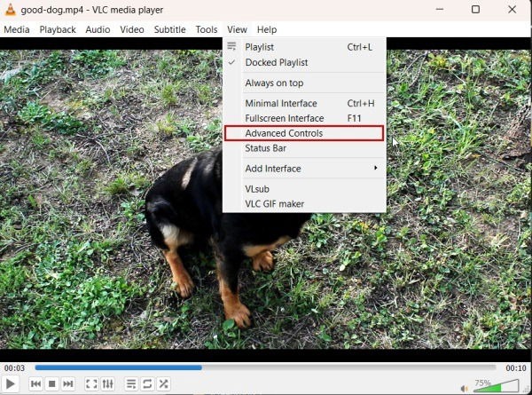
Task: Mute audio using speaker icon
Action: pos(465,387)
